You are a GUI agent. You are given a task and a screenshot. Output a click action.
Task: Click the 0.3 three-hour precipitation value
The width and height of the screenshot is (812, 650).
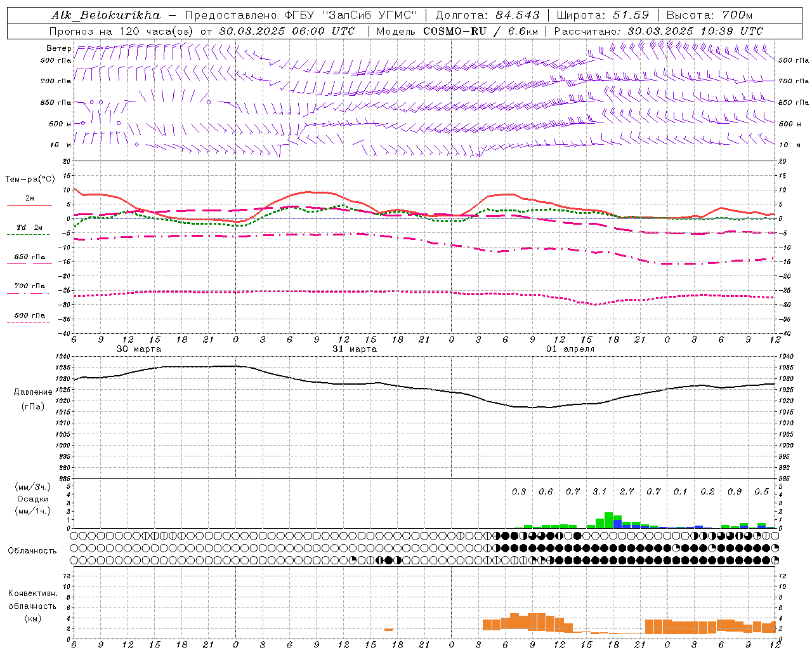[x=519, y=491]
